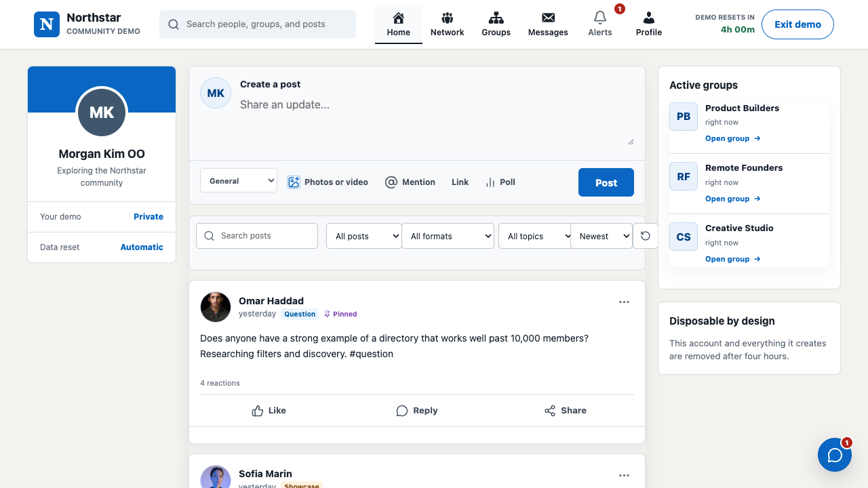Viewport: 868px width, 488px height.
Task: Open the Newest sort dropdown
Action: tap(601, 236)
